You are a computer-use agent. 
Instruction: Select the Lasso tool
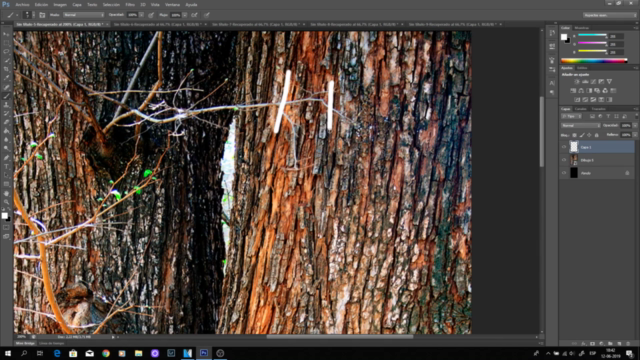point(6,52)
